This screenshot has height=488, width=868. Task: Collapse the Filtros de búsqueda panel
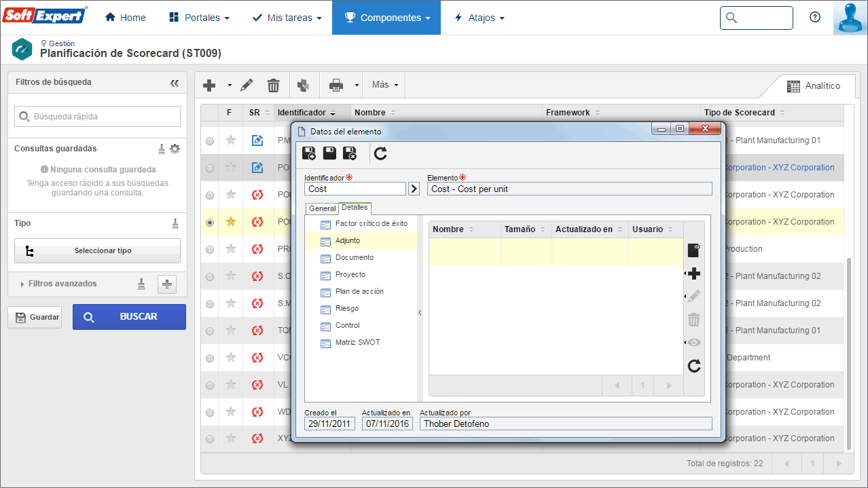click(175, 83)
